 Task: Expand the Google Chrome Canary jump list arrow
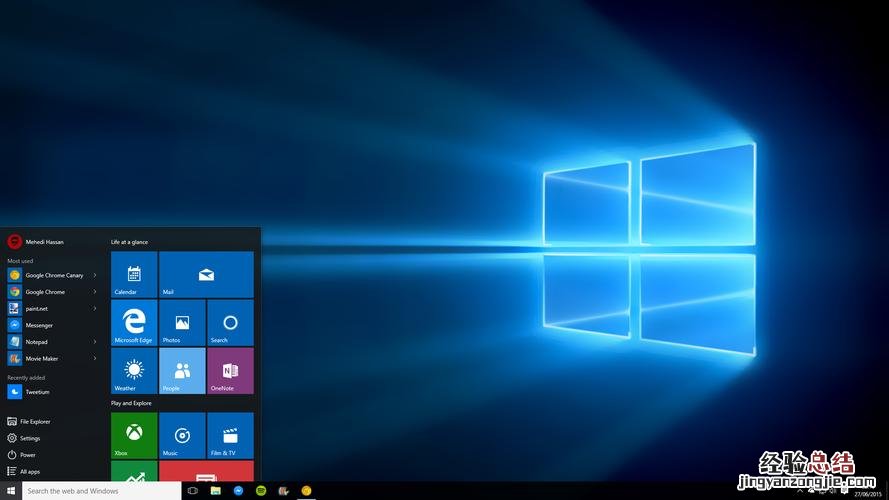95,275
